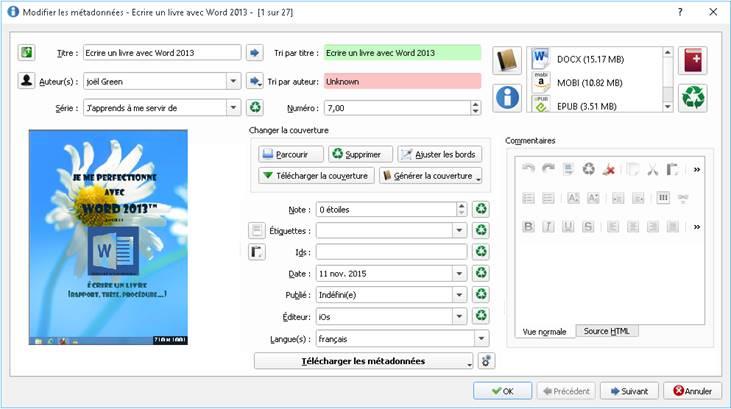This screenshot has width=731, height=409.
Task: Open manage authors icon
Action: coord(27,81)
